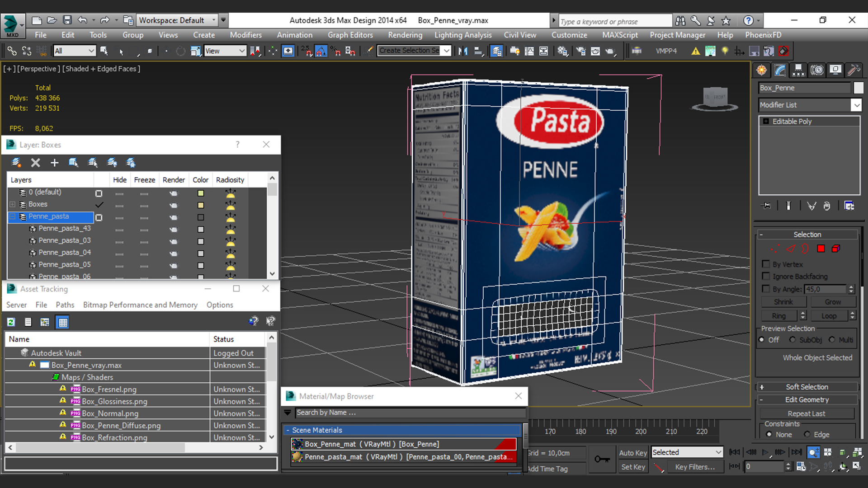This screenshot has width=868, height=488.
Task: Click the Save File toolbar icon
Action: [x=67, y=20]
